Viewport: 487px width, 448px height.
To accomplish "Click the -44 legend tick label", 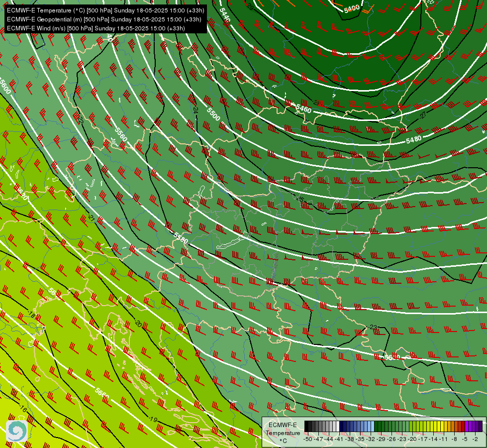I will (329, 439).
